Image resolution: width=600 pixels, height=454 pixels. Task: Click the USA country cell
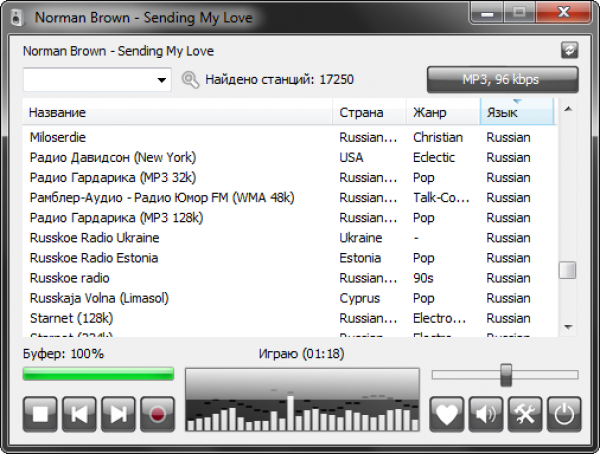coord(351,157)
